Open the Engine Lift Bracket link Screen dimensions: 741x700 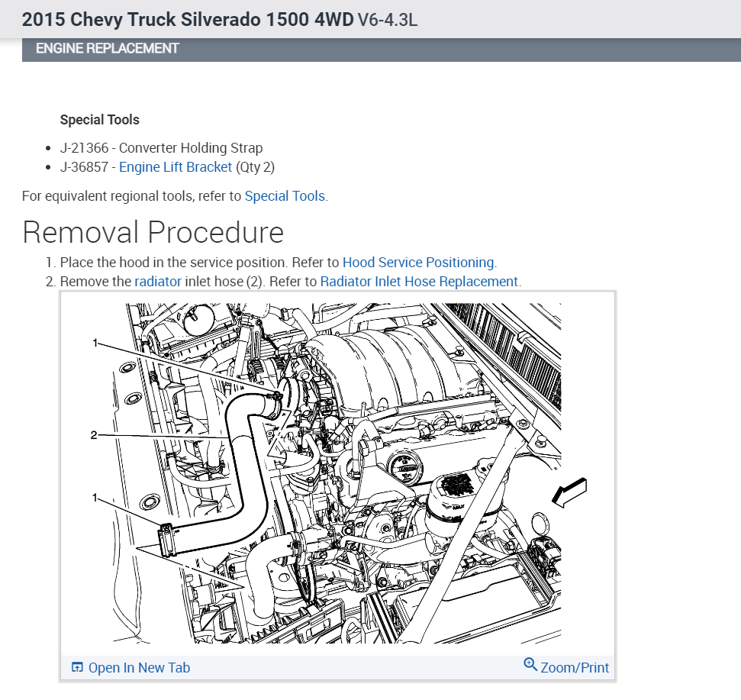pyautogui.click(x=176, y=167)
